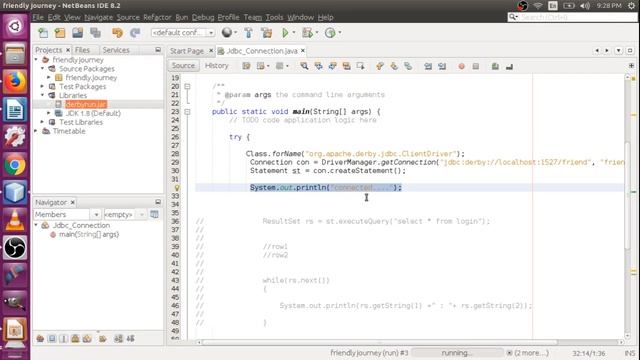Select the Test Libraries node
The height and width of the screenshot is (360, 640).
[x=81, y=122]
